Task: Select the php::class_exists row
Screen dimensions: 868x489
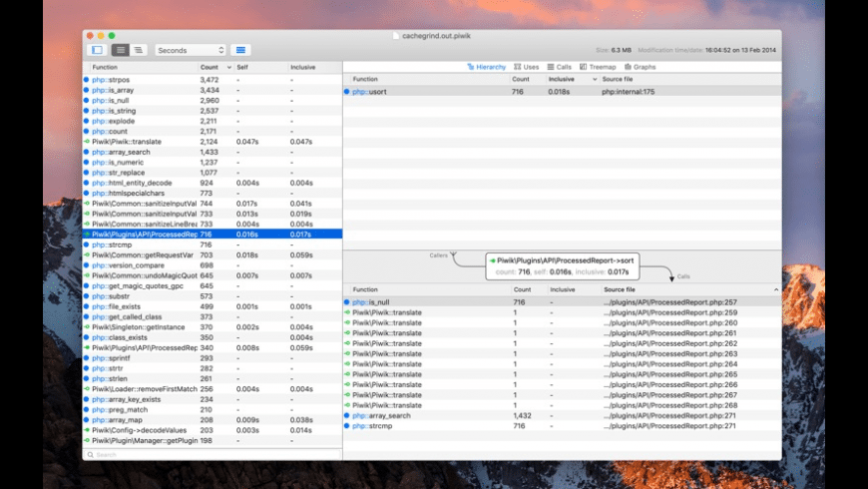Action: [213, 337]
